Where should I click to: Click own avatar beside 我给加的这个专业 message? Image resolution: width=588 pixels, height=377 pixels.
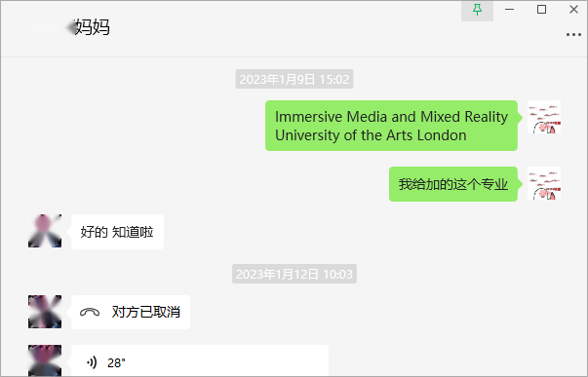tap(544, 183)
